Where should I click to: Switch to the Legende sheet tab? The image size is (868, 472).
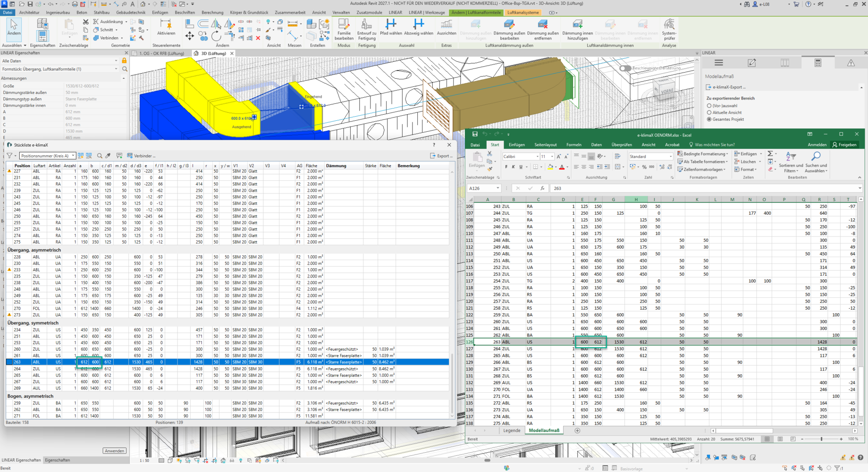pos(511,430)
